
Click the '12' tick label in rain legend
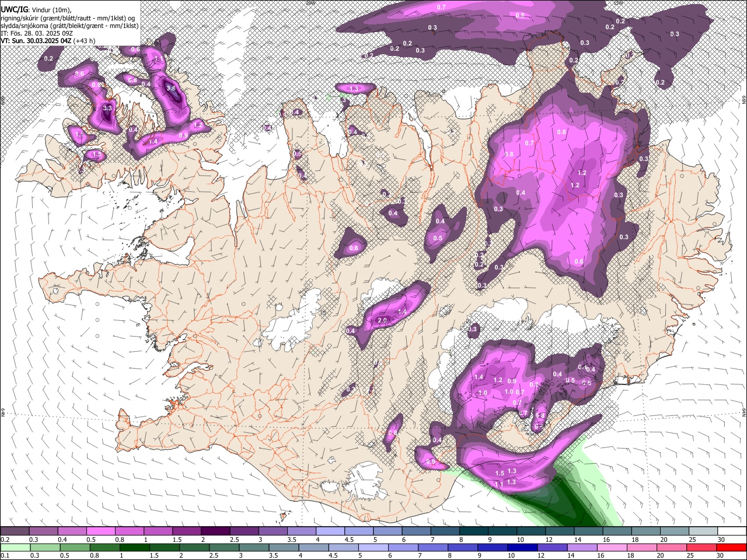click(540, 555)
